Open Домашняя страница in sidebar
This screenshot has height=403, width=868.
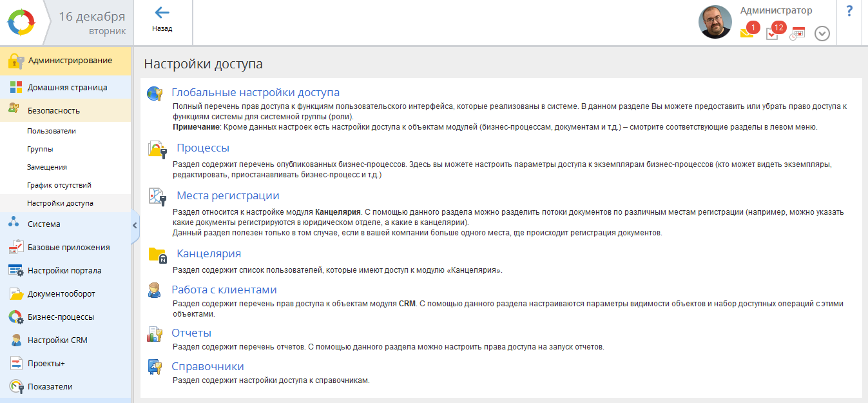click(x=67, y=87)
